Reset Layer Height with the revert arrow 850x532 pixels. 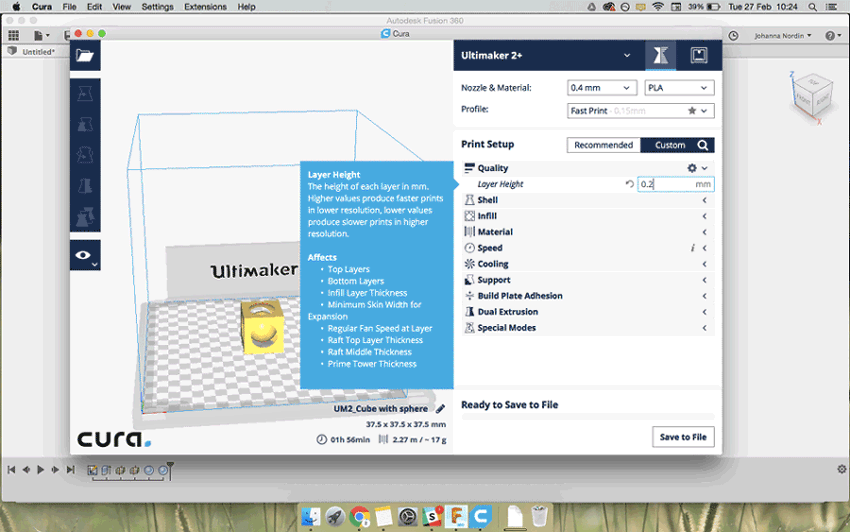(x=629, y=184)
